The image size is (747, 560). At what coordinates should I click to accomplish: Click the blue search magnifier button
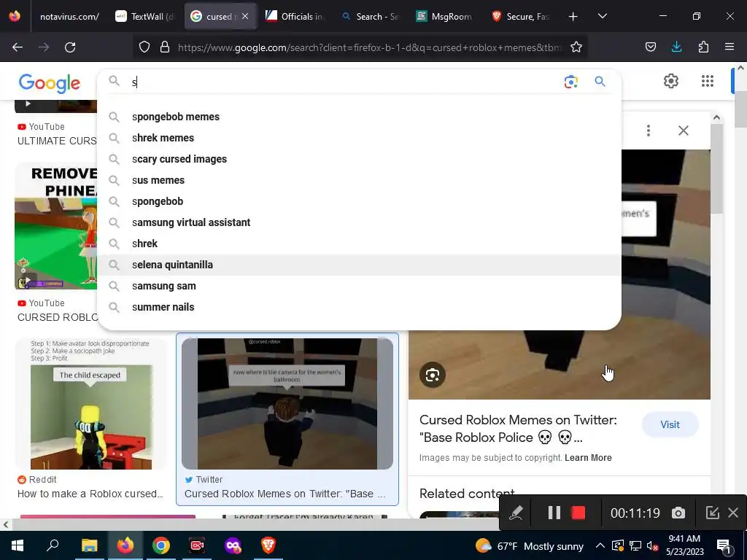600,82
